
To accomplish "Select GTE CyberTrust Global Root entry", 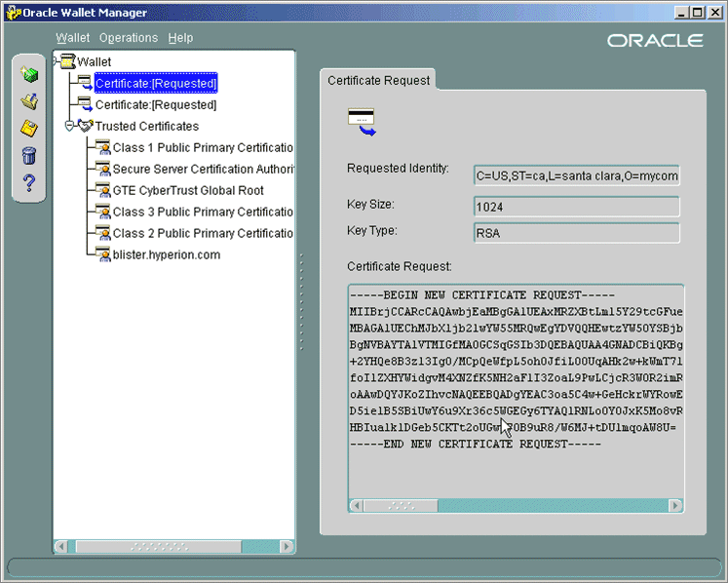I will [188, 190].
